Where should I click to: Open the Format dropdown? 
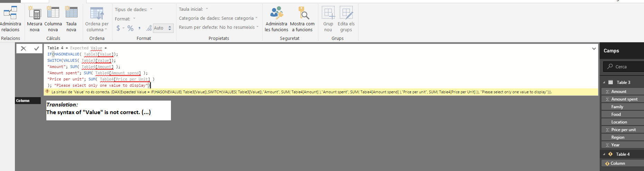pos(125,19)
